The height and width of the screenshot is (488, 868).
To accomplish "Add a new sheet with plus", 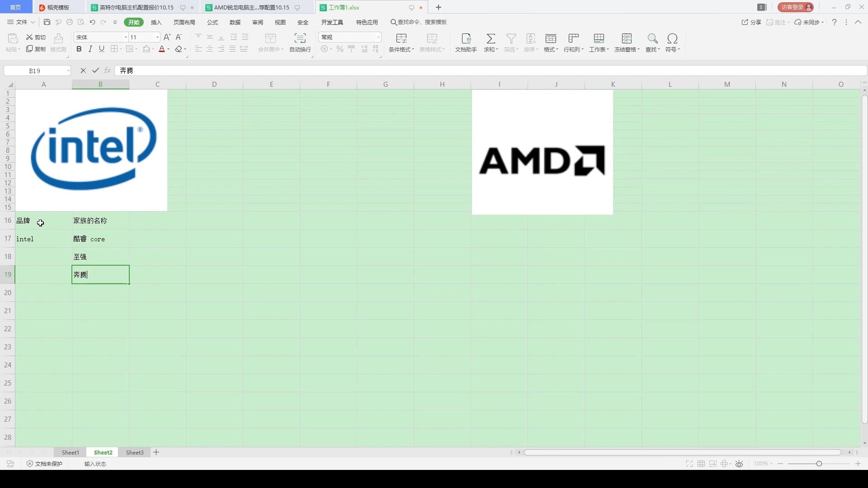I will click(156, 452).
